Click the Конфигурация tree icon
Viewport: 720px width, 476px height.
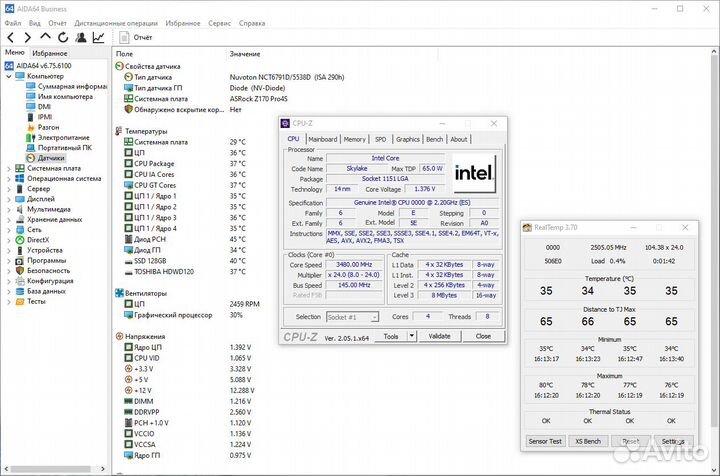click(19, 281)
